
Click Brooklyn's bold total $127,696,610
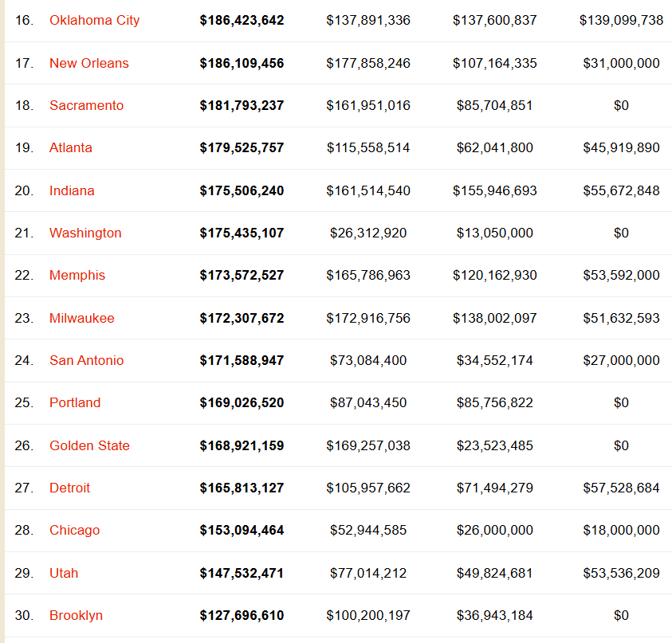242,616
